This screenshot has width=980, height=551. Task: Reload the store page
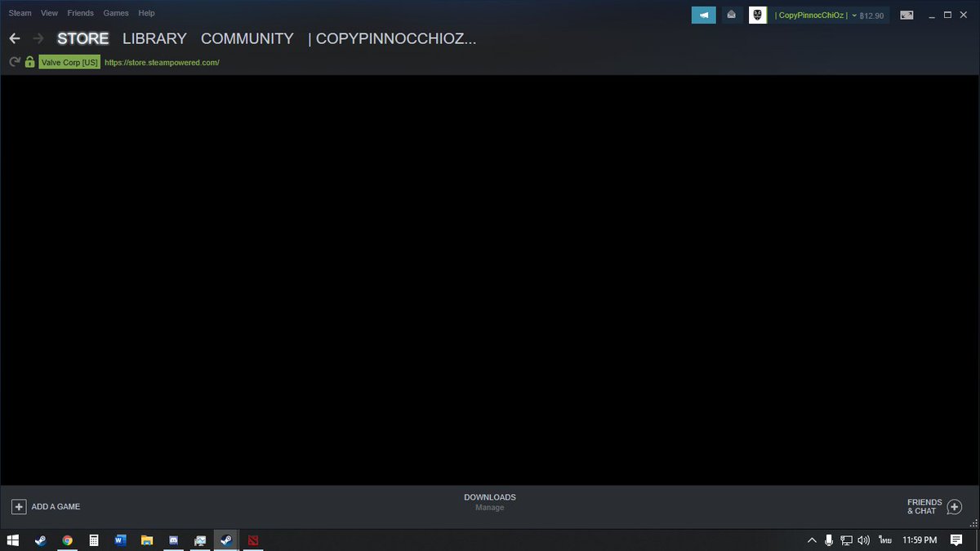14,62
